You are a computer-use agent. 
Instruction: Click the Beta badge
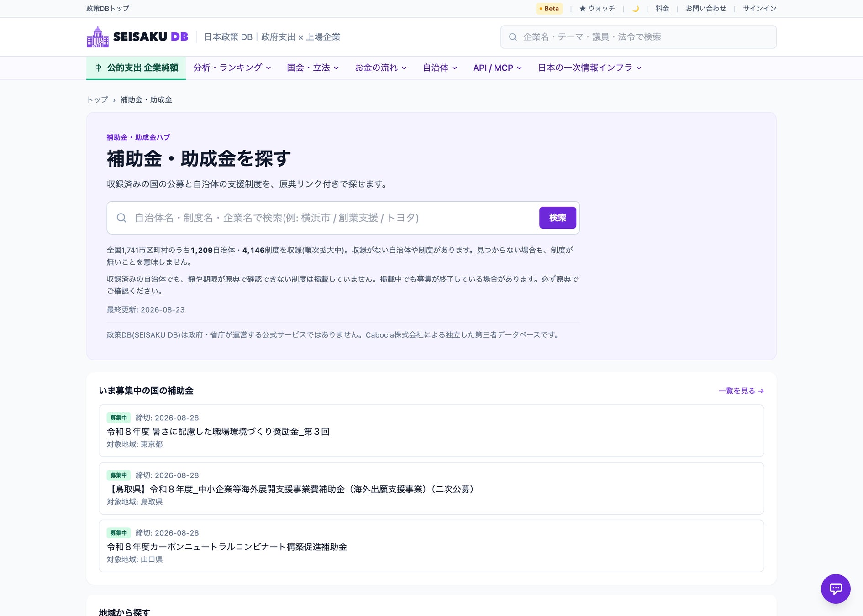point(549,9)
